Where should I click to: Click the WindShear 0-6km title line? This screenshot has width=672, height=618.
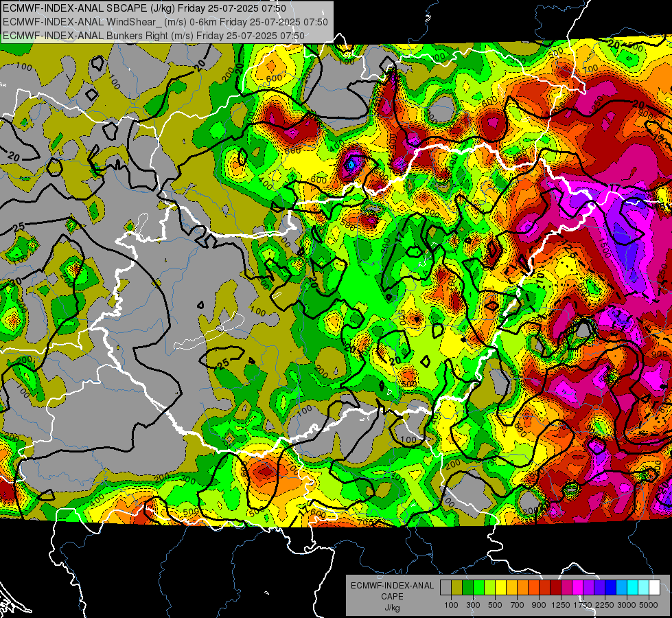(165, 22)
